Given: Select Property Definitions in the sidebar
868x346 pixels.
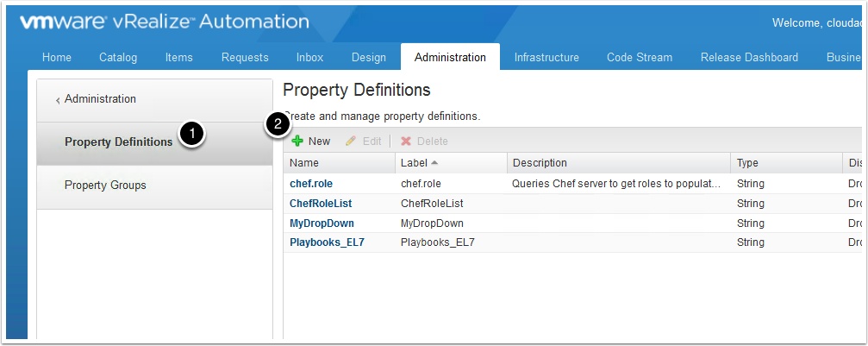Looking at the screenshot, I should pyautogui.click(x=154, y=143).
